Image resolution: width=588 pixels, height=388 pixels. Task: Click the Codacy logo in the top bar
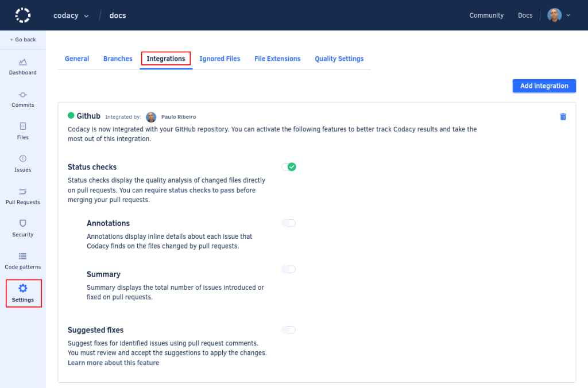22,15
